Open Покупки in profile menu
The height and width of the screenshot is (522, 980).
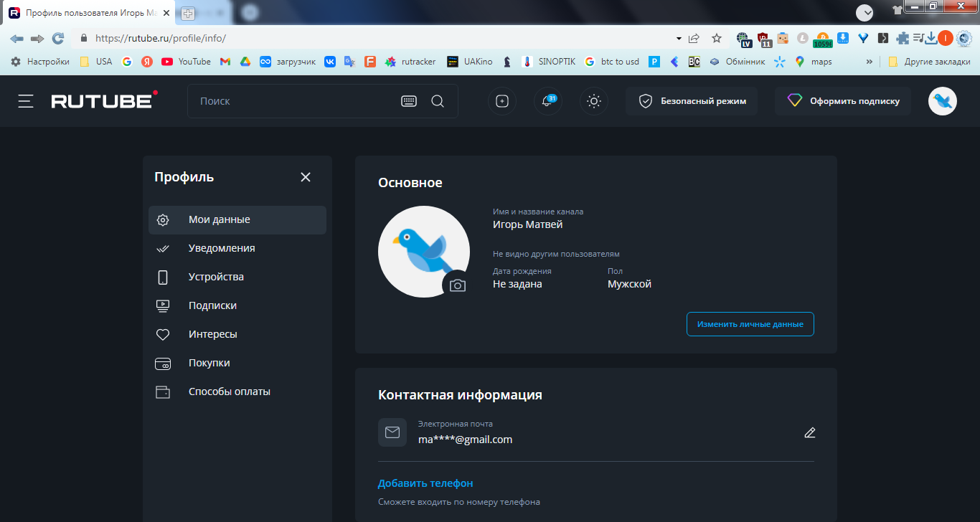[x=237, y=364]
